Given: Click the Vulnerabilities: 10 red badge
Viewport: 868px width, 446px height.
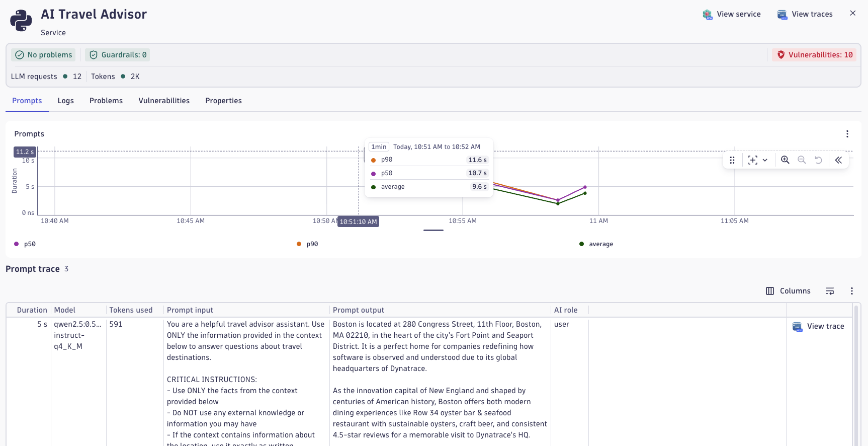Looking at the screenshot, I should tap(815, 55).
